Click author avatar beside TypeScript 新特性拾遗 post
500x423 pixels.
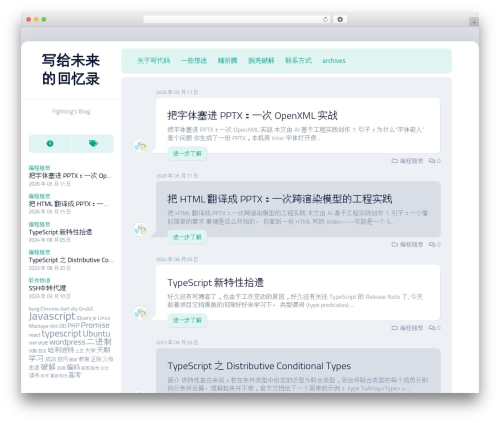[141, 313]
